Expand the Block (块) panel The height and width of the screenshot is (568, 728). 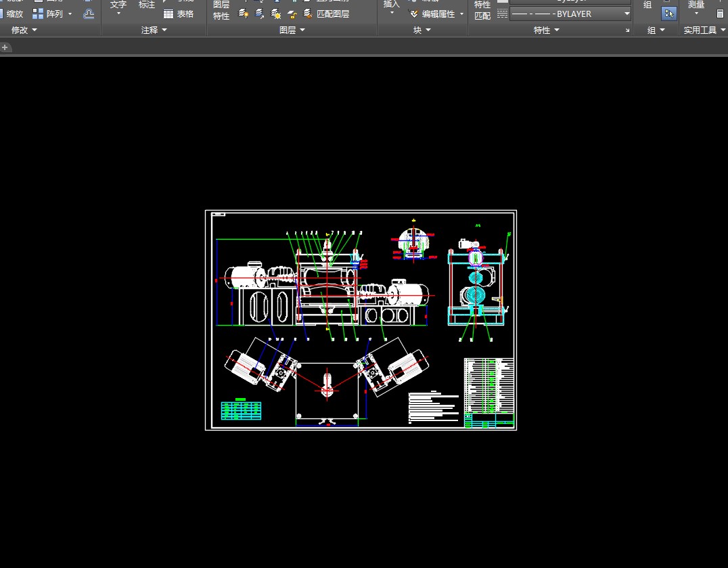pos(422,30)
